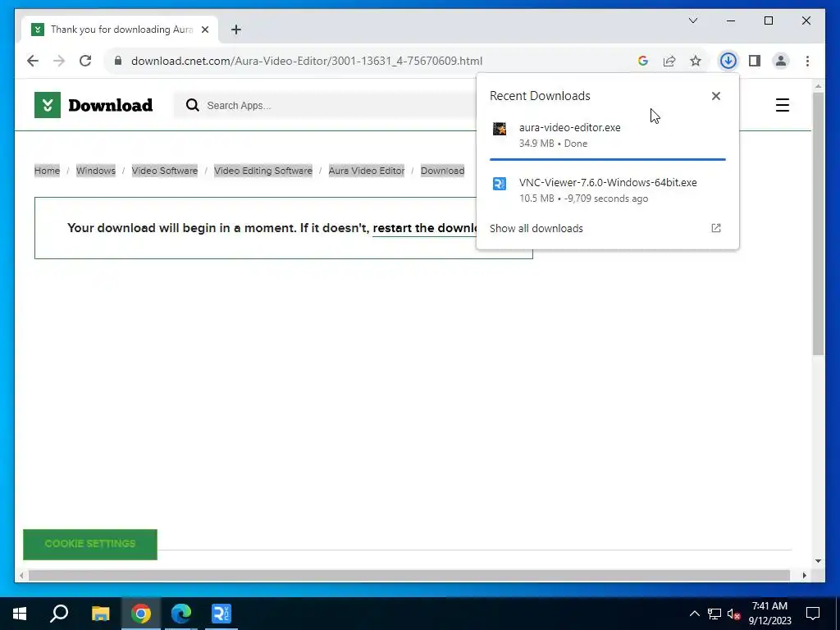Open the hamburger menu
Image resolution: width=840 pixels, height=630 pixels.
point(782,105)
